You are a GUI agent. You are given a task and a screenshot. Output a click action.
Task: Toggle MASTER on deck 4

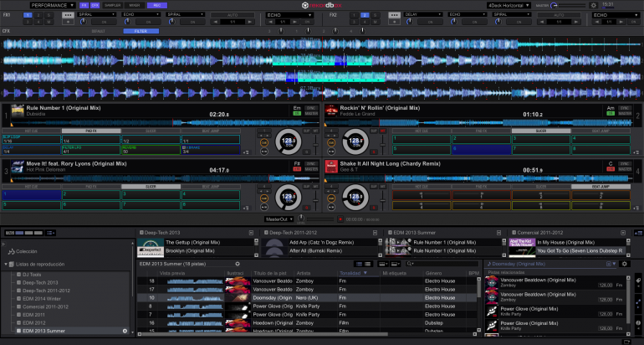click(624, 169)
